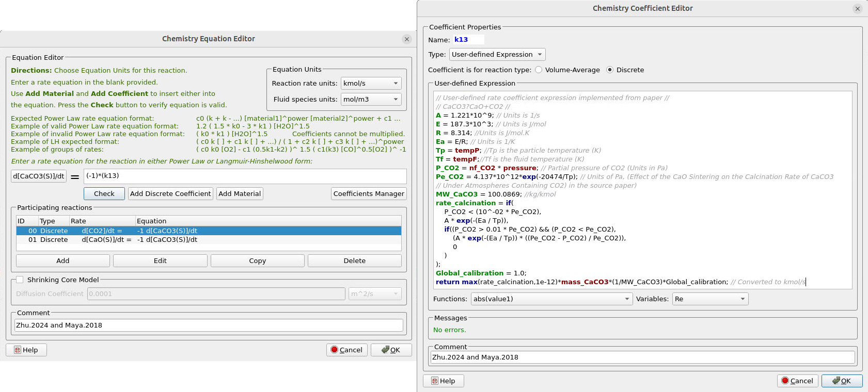Confirm OK in the Coefficient Editor
This screenshot has height=392, width=868.
(x=842, y=381)
